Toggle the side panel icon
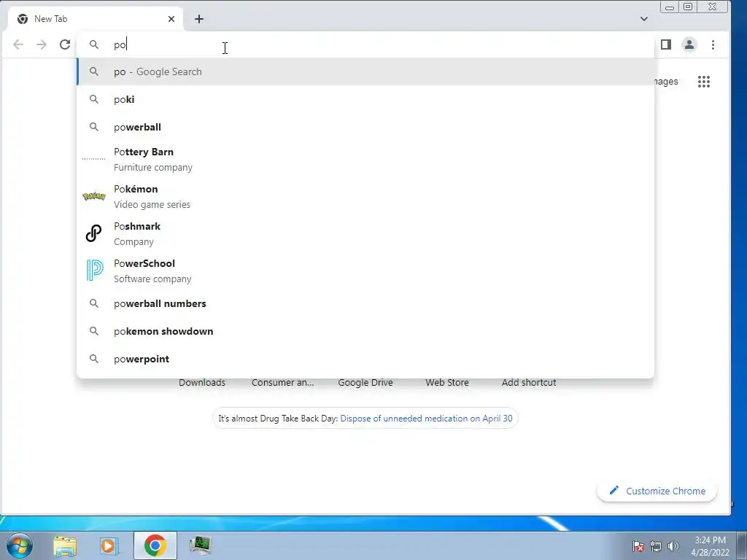Viewport: 747px width, 560px height. tap(666, 44)
